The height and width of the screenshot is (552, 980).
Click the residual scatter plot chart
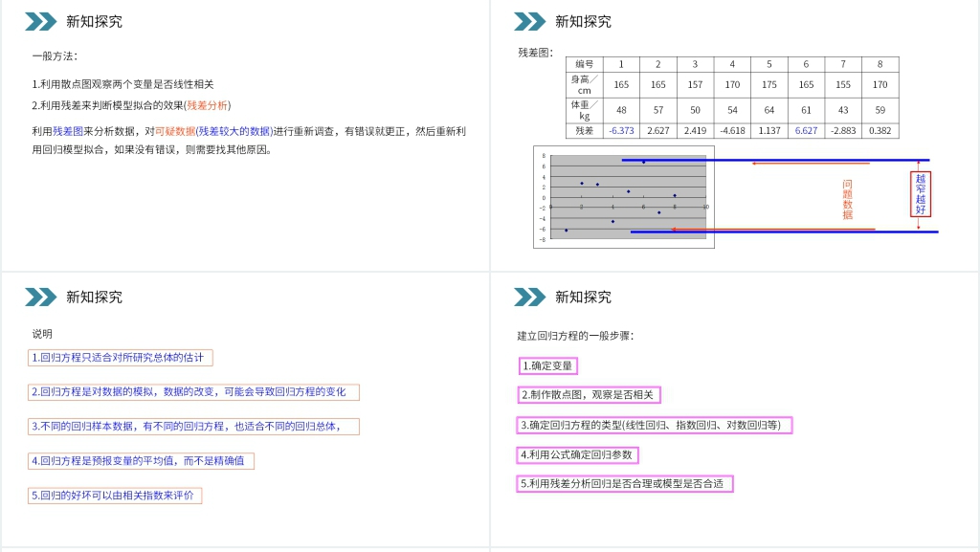624,197
